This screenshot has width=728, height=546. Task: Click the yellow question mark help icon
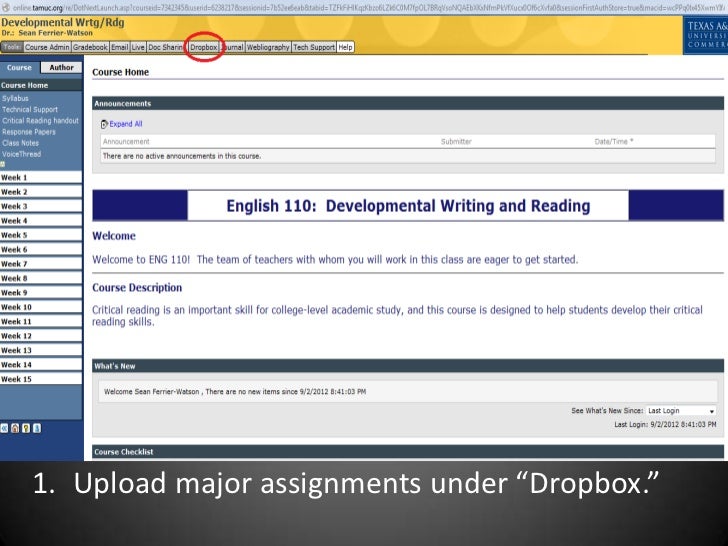[26, 428]
